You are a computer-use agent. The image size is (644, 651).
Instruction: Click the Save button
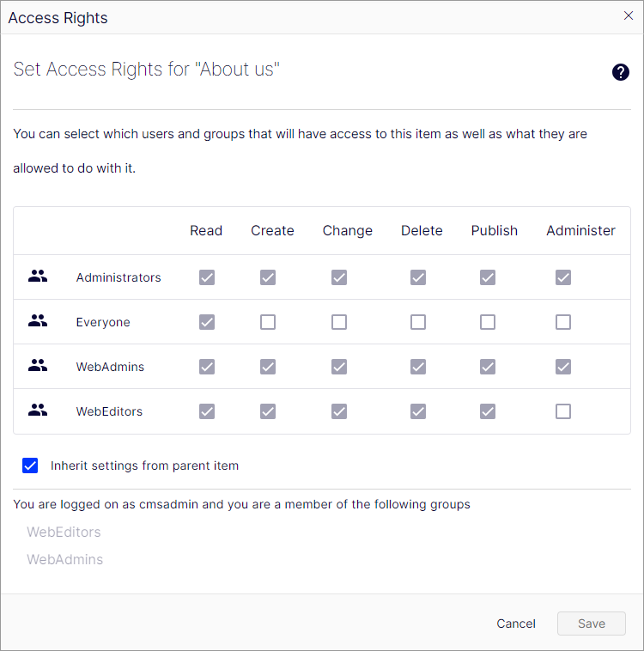pyautogui.click(x=592, y=624)
